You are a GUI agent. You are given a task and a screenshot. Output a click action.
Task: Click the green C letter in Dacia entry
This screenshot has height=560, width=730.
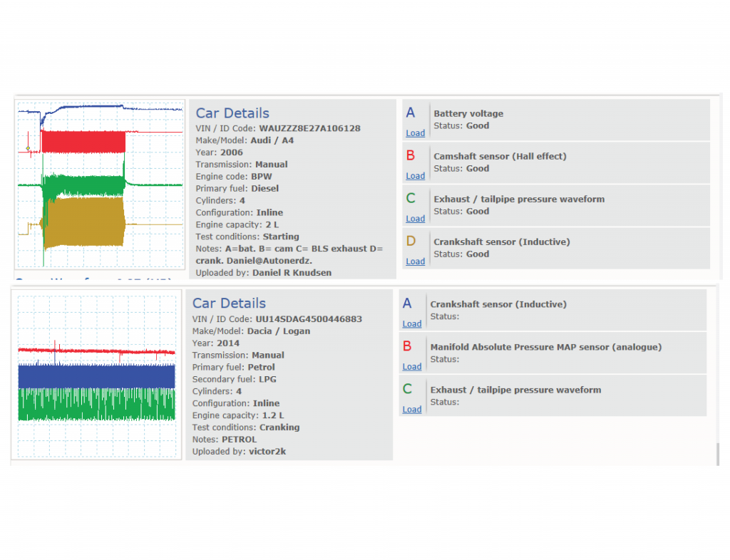coord(407,389)
